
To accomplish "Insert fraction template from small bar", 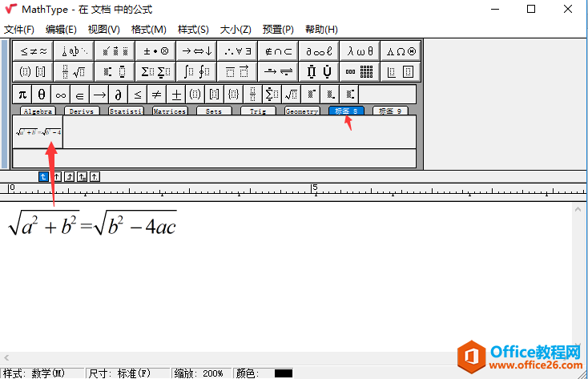I will tap(253, 95).
